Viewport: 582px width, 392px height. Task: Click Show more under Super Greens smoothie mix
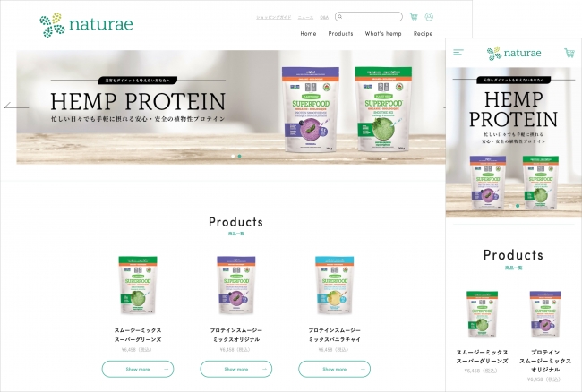[138, 369]
